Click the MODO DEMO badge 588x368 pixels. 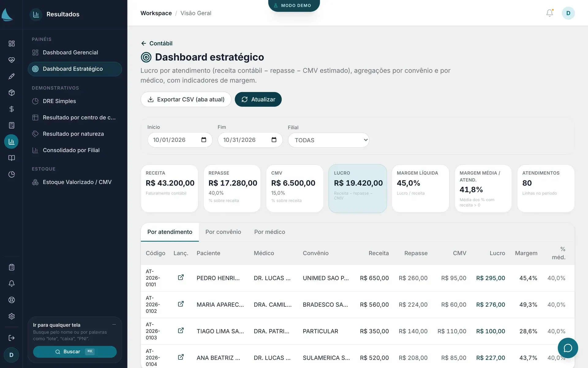pyautogui.click(x=294, y=6)
